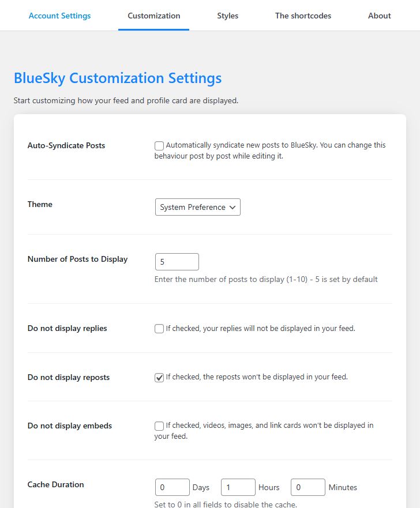Open the Styles tab

tap(227, 16)
